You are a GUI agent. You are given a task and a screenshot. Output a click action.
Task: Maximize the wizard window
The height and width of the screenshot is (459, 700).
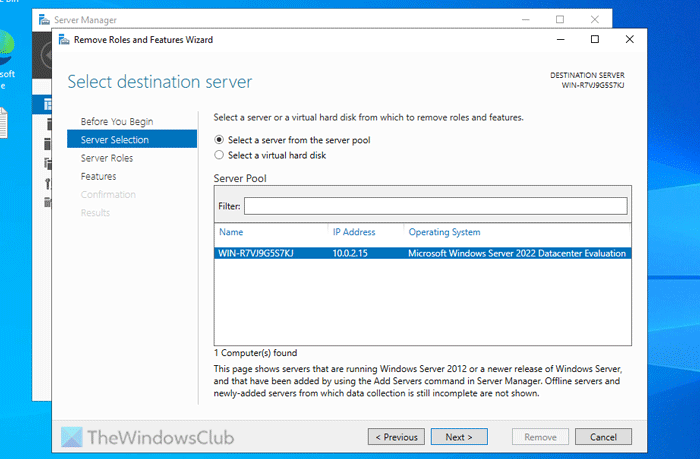[595, 40]
